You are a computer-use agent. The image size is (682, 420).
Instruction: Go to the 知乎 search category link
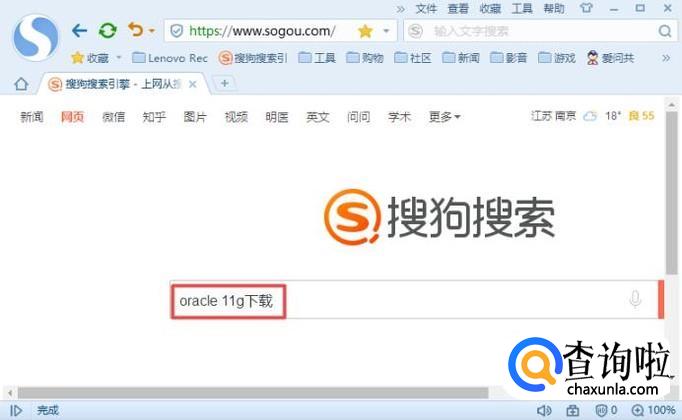tap(154, 117)
